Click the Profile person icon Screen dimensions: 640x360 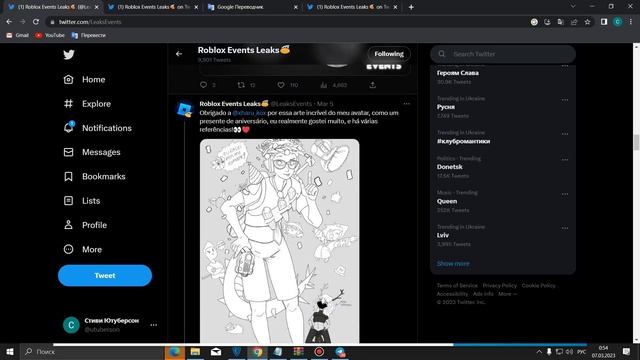point(69,225)
